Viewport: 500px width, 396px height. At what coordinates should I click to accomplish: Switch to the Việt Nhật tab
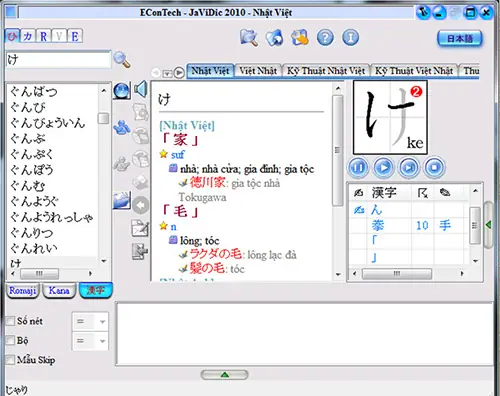(258, 71)
